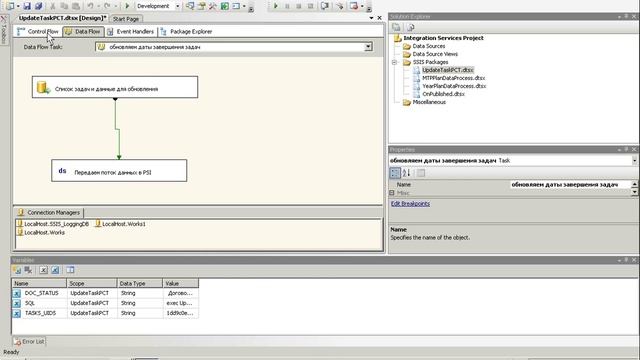Toggle Alphabetical sort in Properties panel
Image resolution: width=640 pixels, height=360 pixels.
[407, 173]
